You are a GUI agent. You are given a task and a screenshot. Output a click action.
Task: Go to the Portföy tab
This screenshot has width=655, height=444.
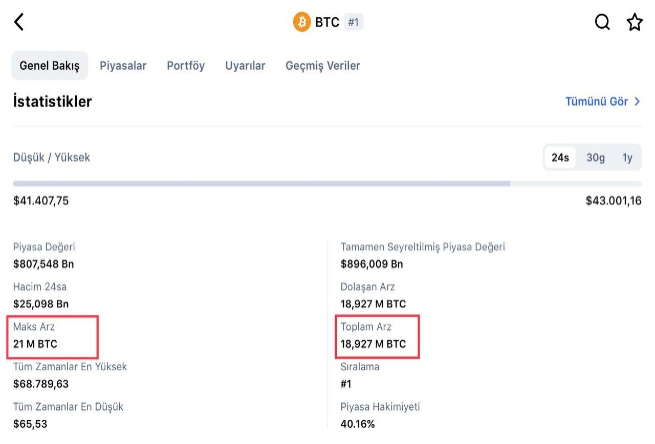point(186,66)
